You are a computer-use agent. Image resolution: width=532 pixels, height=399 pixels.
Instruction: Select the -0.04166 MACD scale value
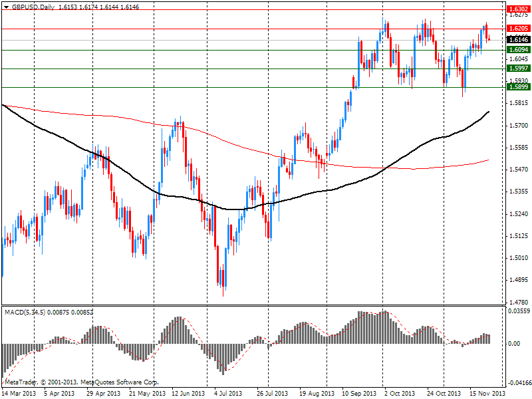(519, 383)
